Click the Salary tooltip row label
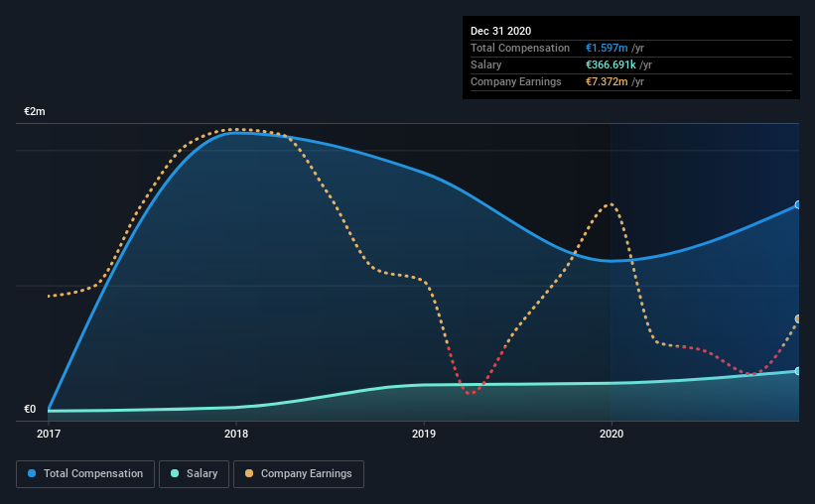Image resolution: width=815 pixels, height=504 pixels. 486,64
